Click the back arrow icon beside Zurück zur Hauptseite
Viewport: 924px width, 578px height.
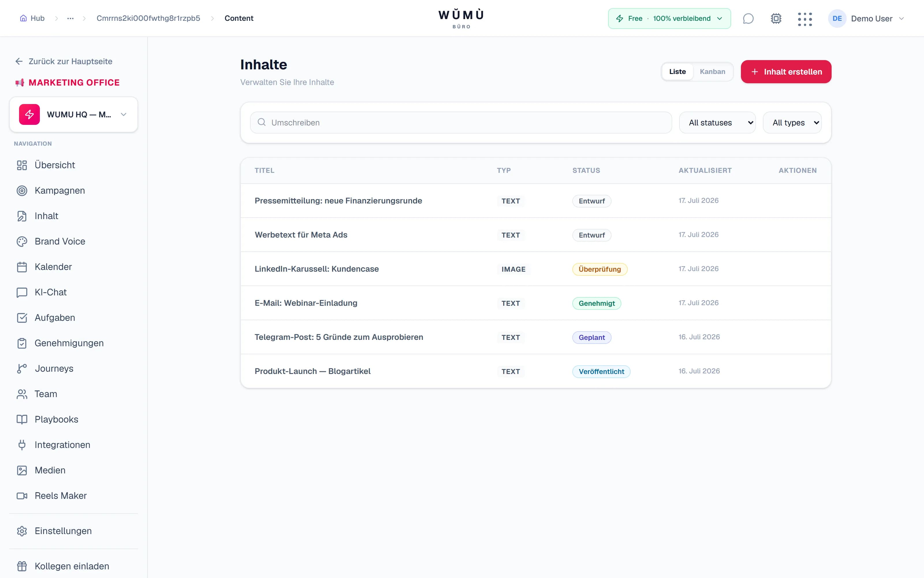click(x=19, y=61)
